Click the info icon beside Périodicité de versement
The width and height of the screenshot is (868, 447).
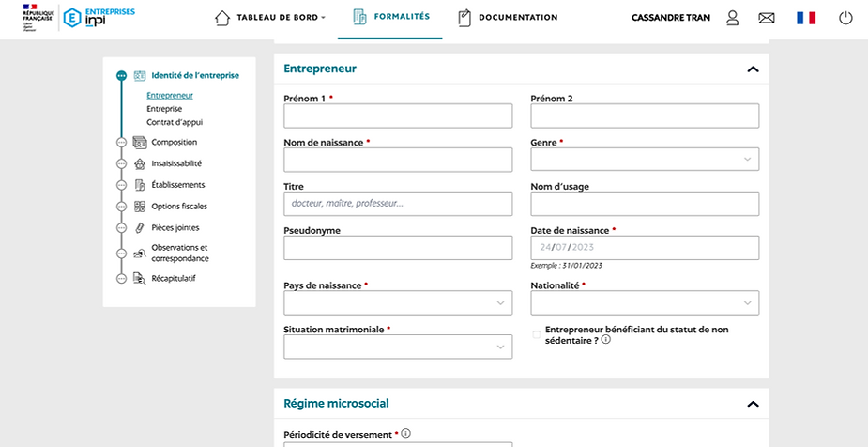(x=406, y=434)
